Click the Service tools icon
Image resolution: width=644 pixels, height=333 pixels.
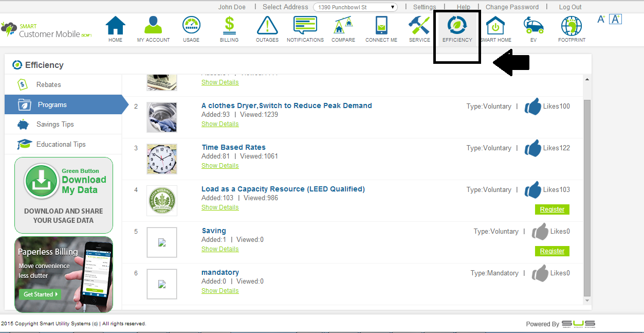[419, 26]
